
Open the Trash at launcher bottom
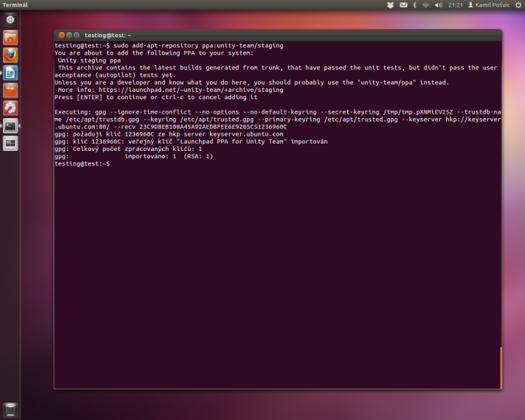[10, 410]
